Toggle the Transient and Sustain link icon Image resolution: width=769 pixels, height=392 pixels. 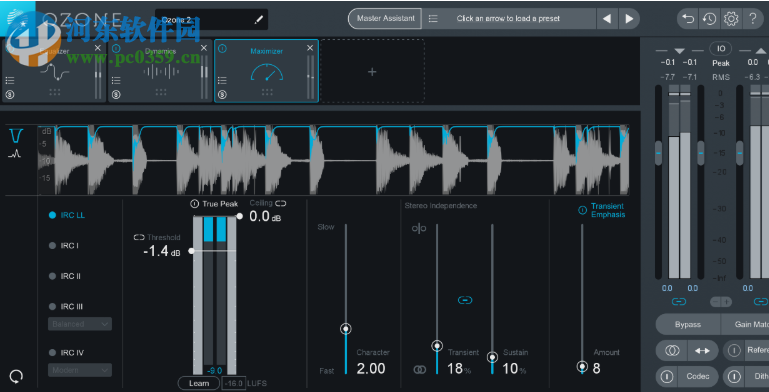(464, 300)
